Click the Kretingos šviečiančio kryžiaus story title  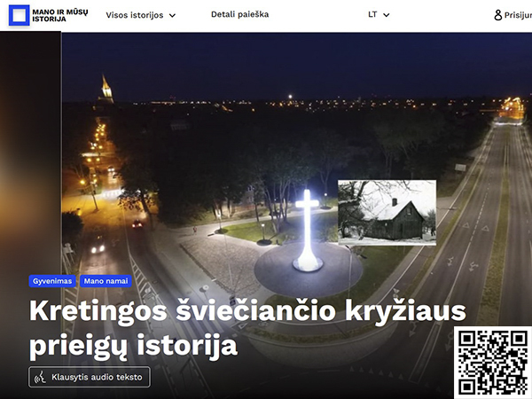coord(247,327)
